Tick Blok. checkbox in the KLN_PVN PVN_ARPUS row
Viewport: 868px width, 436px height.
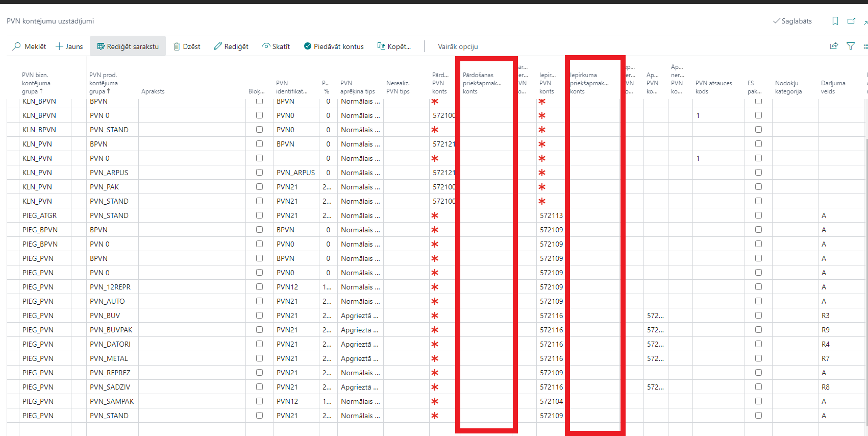pos(259,173)
